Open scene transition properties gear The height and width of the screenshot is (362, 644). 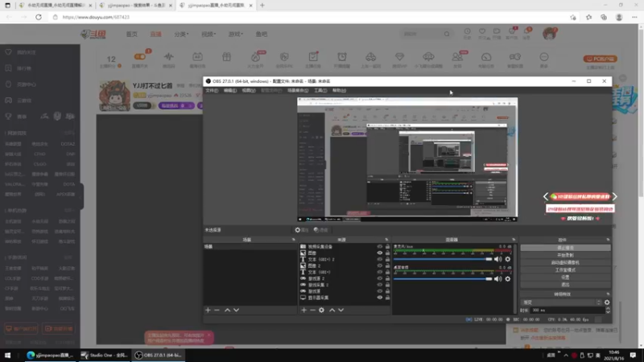pos(607,302)
